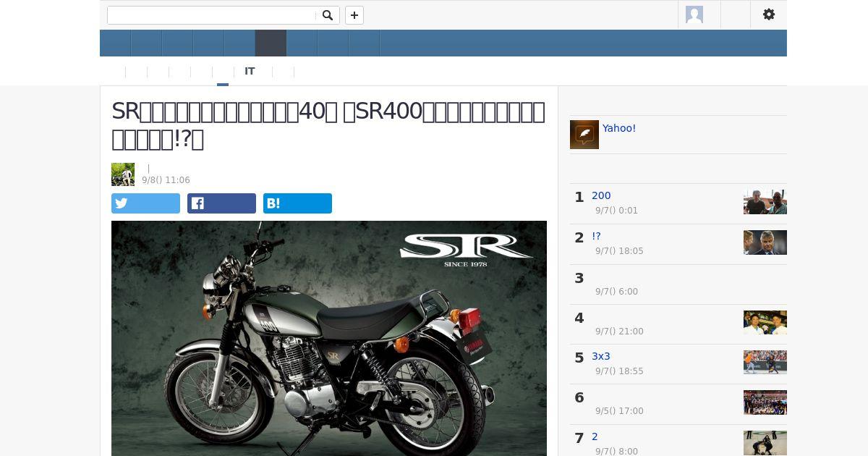
Task: Click ranking date 9/7 6:00
Action: click(616, 292)
